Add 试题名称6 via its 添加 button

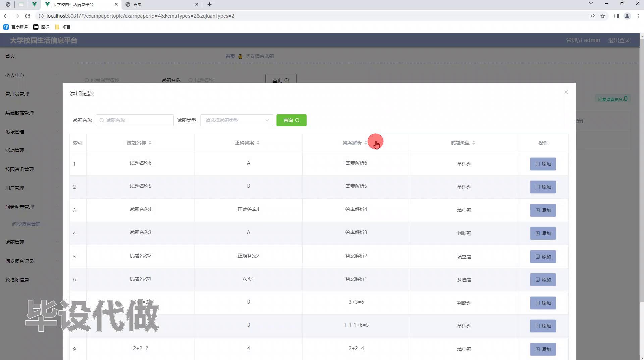pyautogui.click(x=543, y=164)
